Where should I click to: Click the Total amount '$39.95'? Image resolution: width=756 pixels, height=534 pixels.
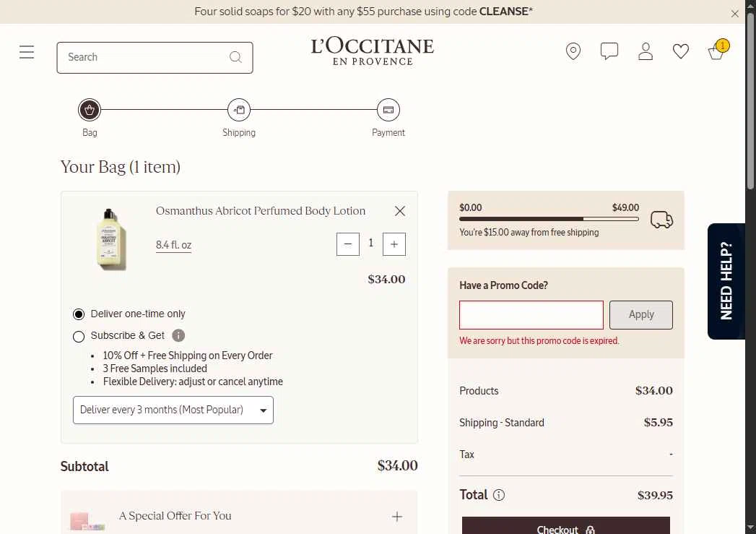pos(655,496)
